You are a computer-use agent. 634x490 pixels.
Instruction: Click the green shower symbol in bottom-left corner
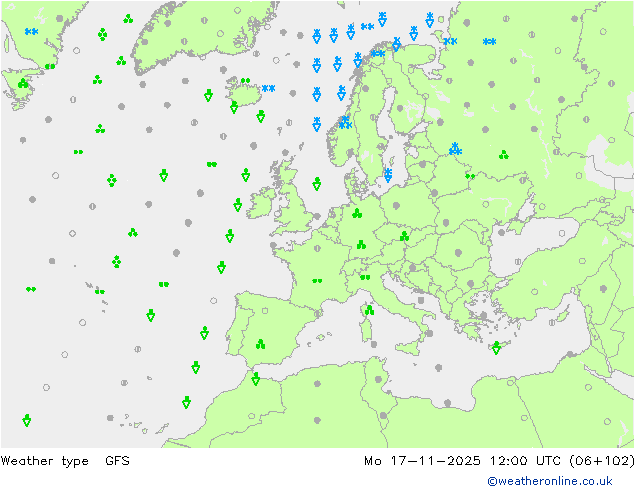click(27, 420)
